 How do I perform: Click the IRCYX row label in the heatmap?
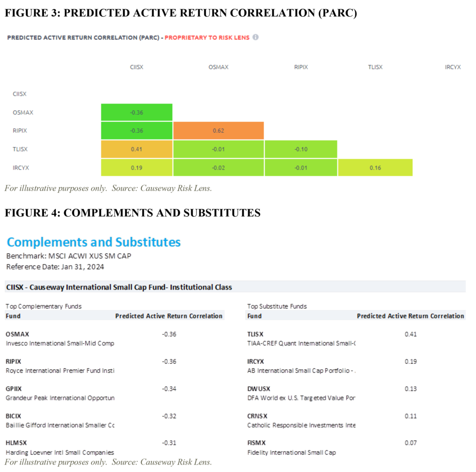pyautogui.click(x=20, y=168)
